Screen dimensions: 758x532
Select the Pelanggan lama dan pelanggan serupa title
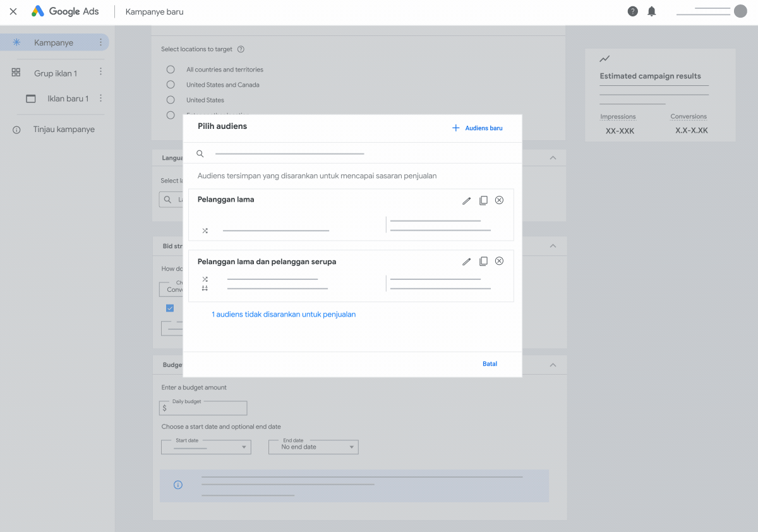267,262
